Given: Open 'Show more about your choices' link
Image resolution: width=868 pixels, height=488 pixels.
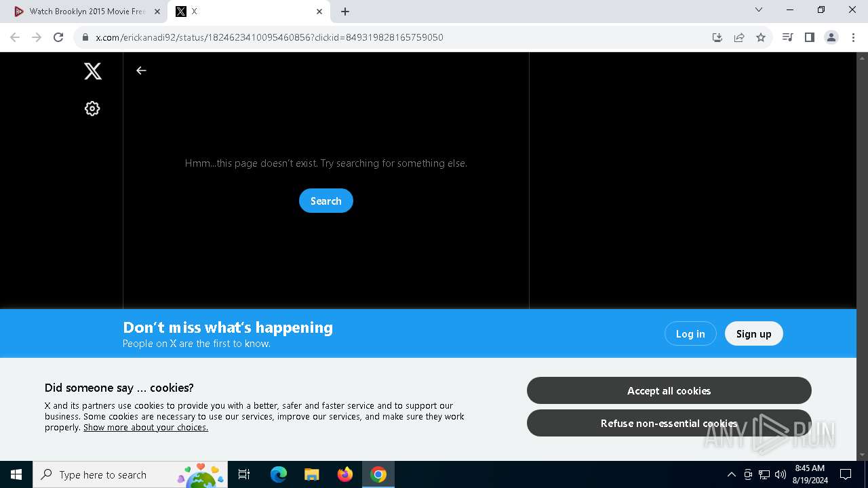Looking at the screenshot, I should [146, 428].
